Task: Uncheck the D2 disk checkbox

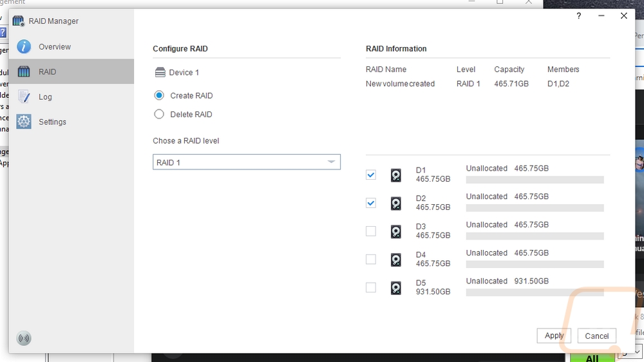Action: (371, 203)
